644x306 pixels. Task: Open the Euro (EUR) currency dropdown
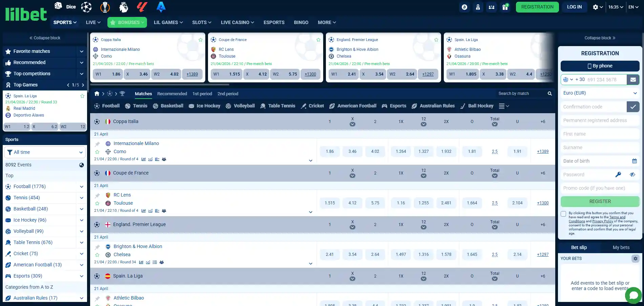[x=600, y=93]
